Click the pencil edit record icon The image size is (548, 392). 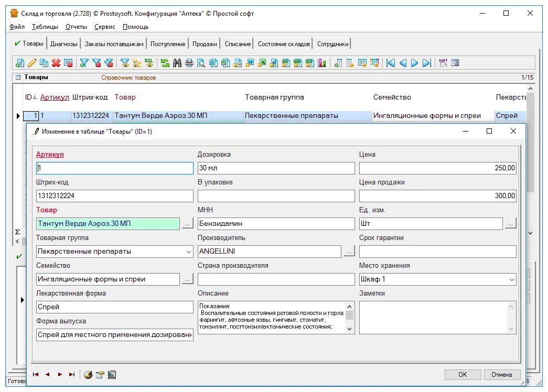tap(32, 63)
